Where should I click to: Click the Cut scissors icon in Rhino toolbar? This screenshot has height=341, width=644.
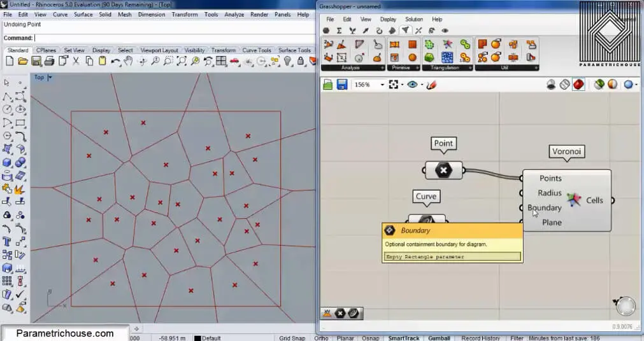coord(76,61)
